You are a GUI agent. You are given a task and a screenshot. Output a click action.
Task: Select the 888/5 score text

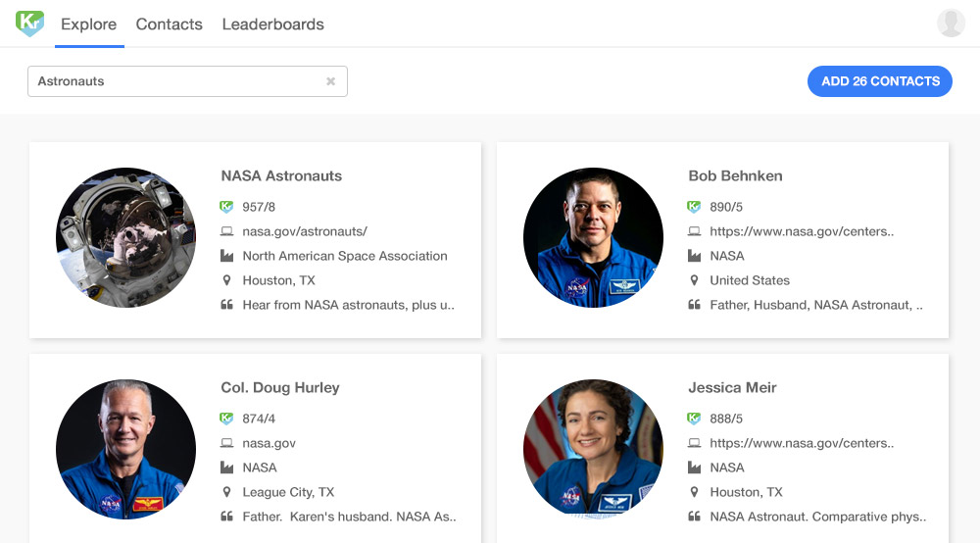[x=726, y=419]
